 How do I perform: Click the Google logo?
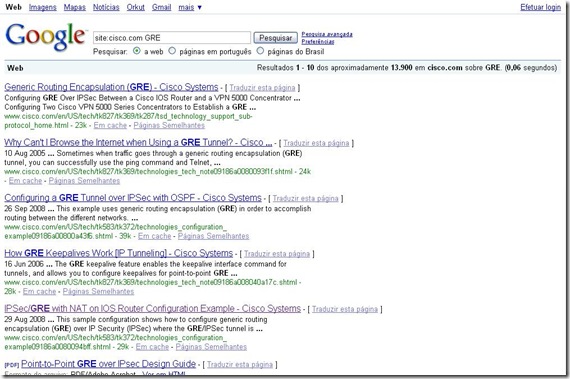45,36
